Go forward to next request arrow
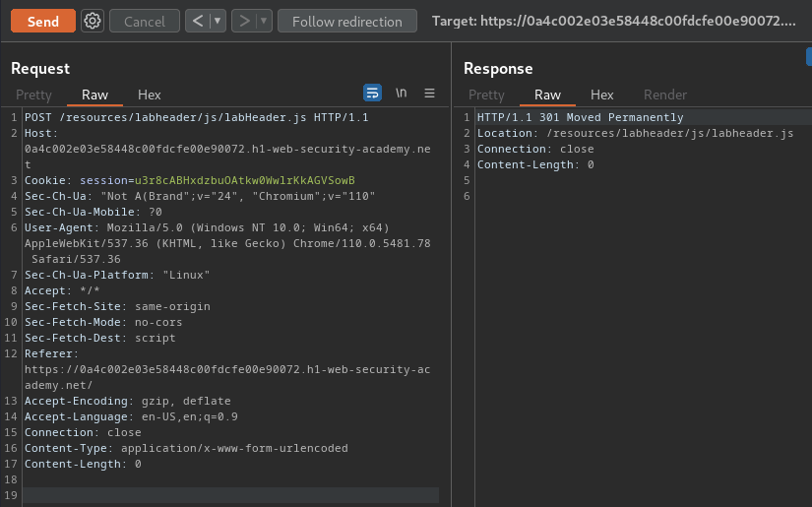812x507 pixels. pos(244,22)
